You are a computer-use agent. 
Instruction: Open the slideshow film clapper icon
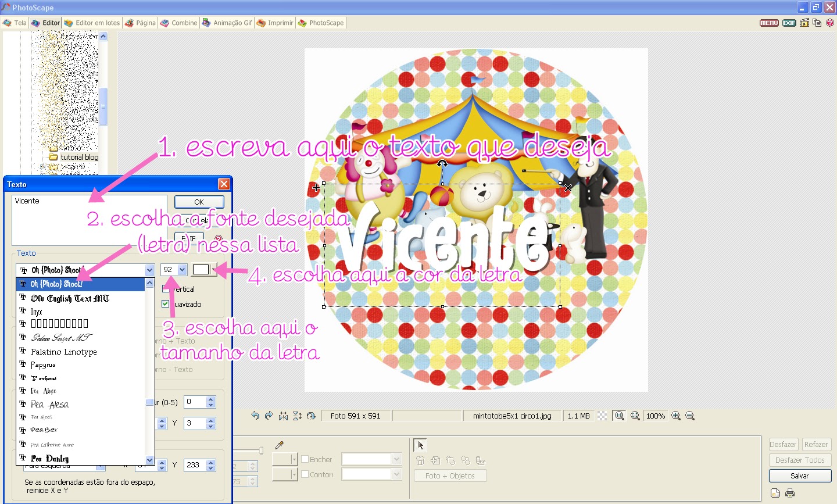804,23
